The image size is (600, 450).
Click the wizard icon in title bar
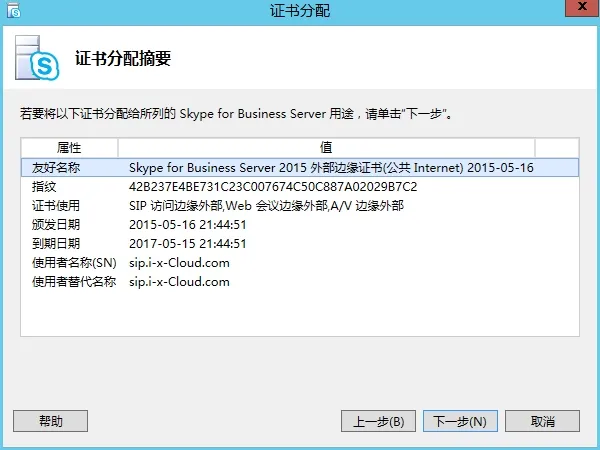(x=11, y=9)
